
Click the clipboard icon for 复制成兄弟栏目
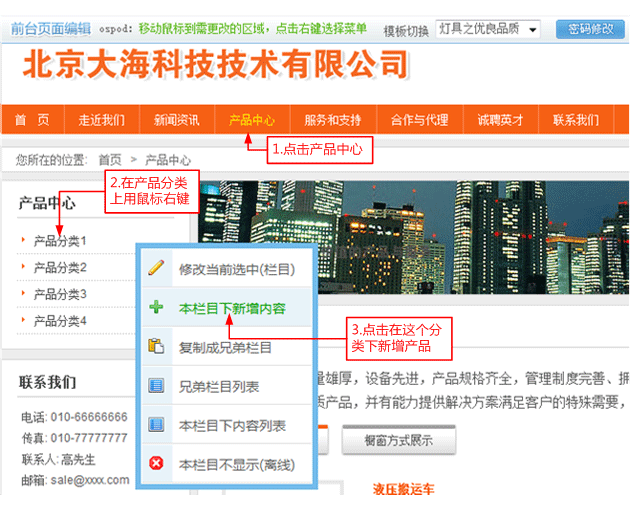coord(156,347)
